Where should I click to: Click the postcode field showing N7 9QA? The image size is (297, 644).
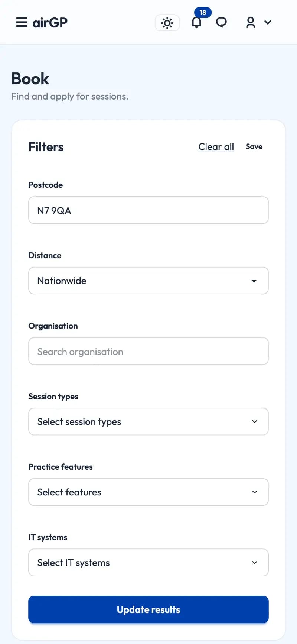point(148,210)
